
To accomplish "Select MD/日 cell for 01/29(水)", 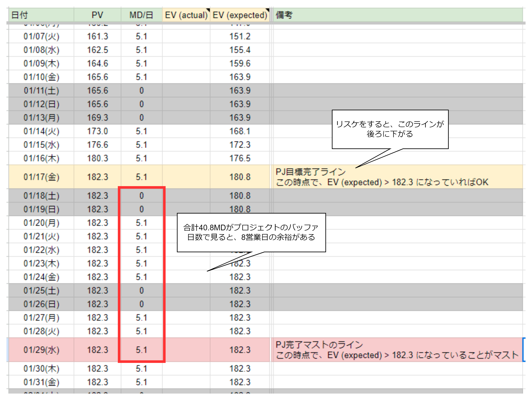I will coord(141,350).
